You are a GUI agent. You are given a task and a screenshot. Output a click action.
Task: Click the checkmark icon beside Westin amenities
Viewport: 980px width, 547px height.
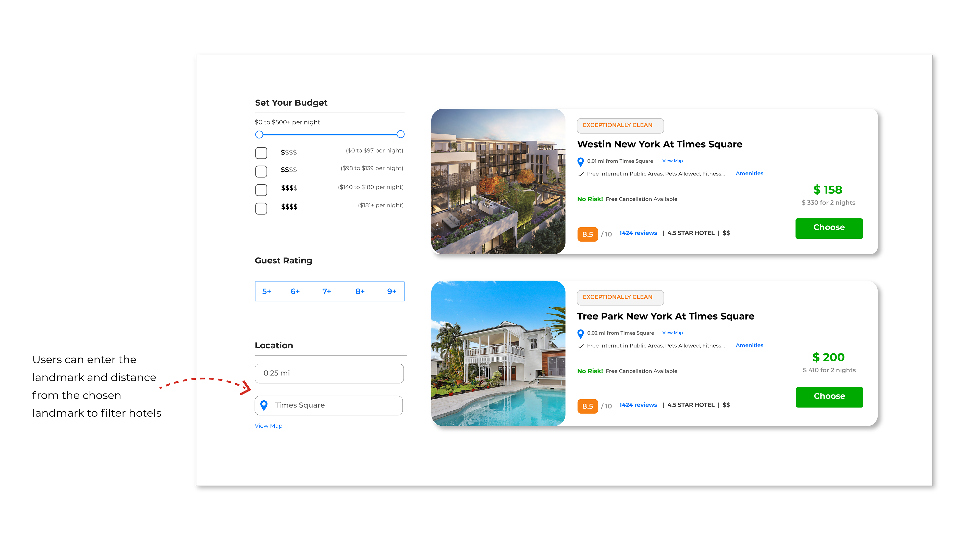581,174
